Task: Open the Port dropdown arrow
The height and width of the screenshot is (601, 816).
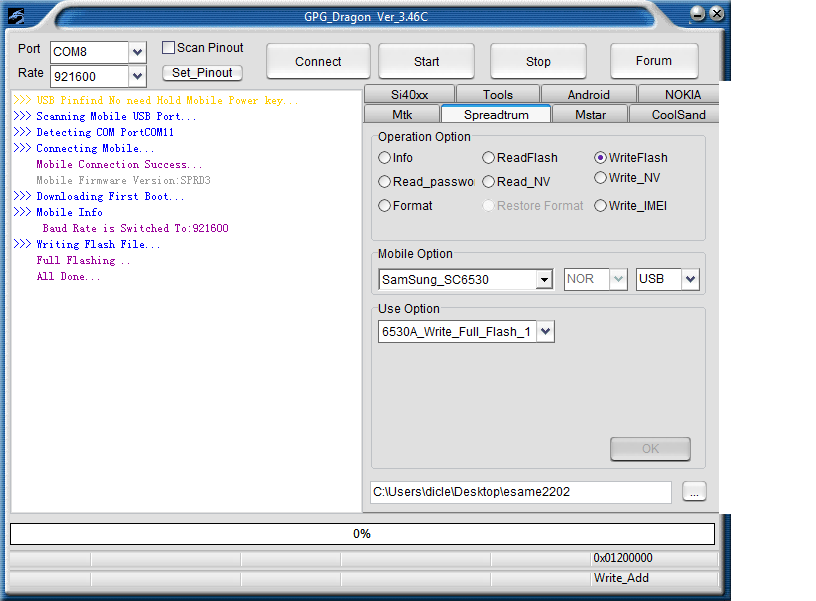Action: tap(137, 52)
